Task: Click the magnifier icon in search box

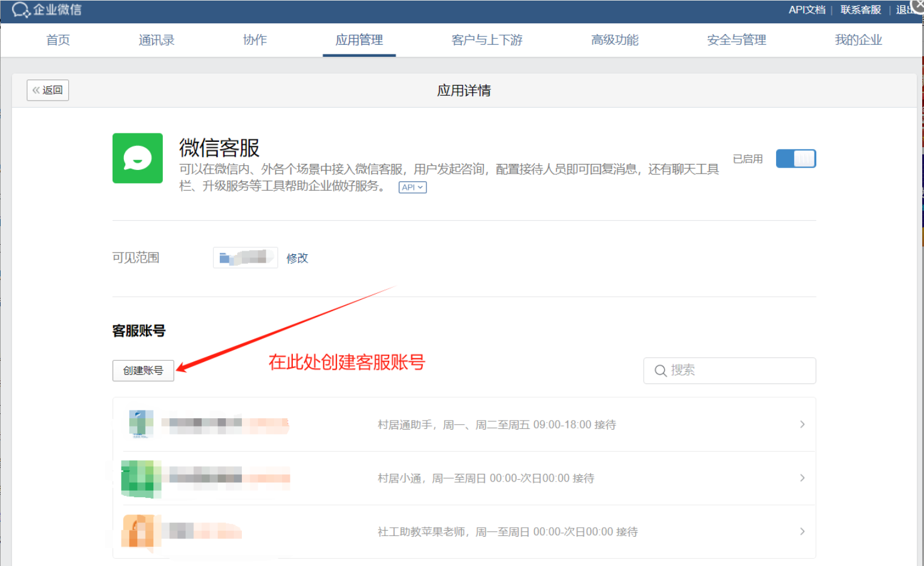Action: (x=660, y=371)
